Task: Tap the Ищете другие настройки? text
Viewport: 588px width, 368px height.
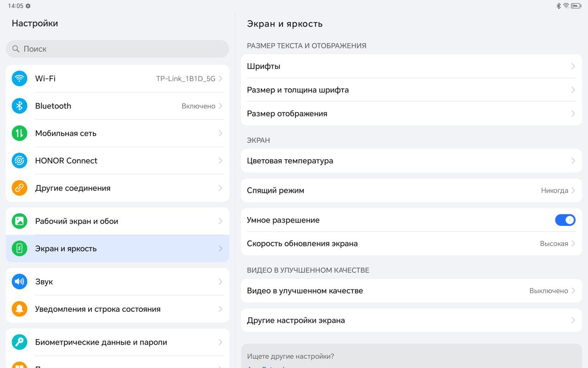Action: pyautogui.click(x=290, y=356)
